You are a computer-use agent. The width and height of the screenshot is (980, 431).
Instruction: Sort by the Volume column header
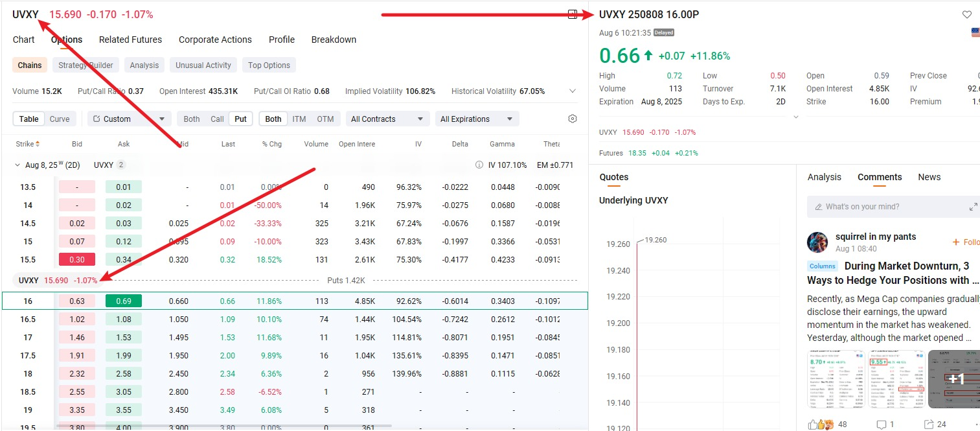(316, 144)
